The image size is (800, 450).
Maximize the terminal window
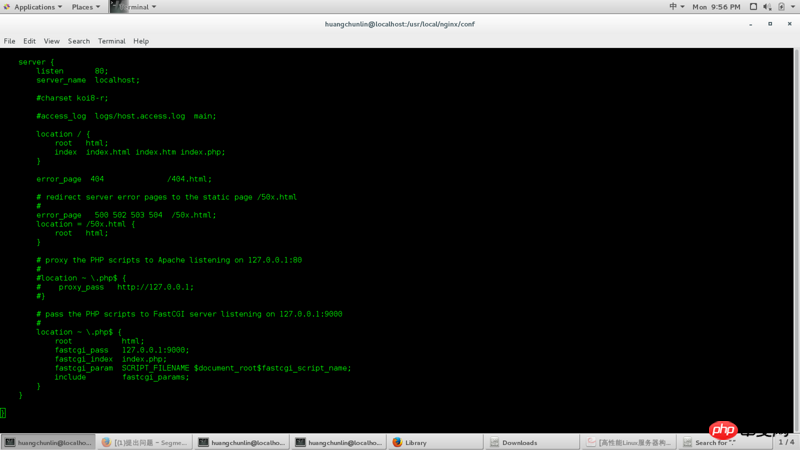coord(770,24)
